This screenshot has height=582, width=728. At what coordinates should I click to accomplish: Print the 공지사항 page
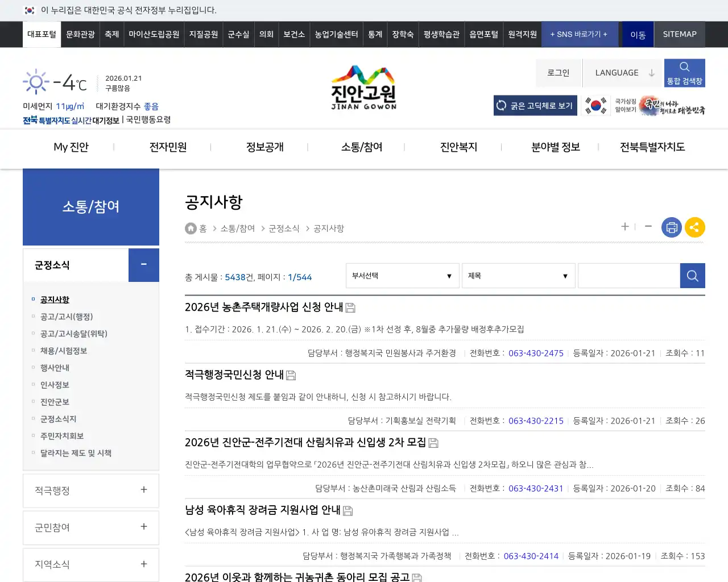[671, 227]
